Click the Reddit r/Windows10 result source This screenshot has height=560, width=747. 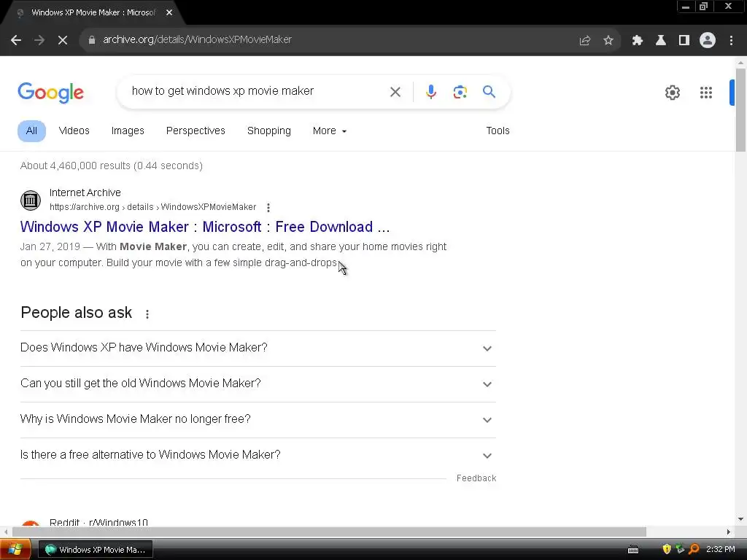(98, 522)
